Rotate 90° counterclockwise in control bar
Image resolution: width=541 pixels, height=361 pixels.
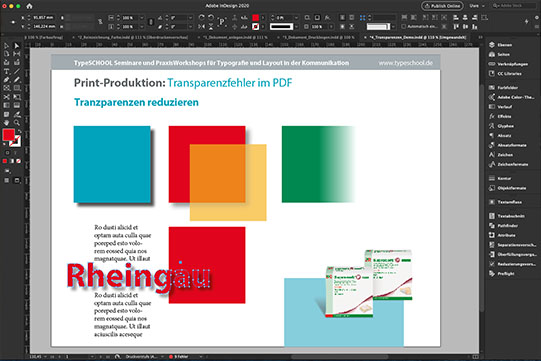click(x=211, y=17)
